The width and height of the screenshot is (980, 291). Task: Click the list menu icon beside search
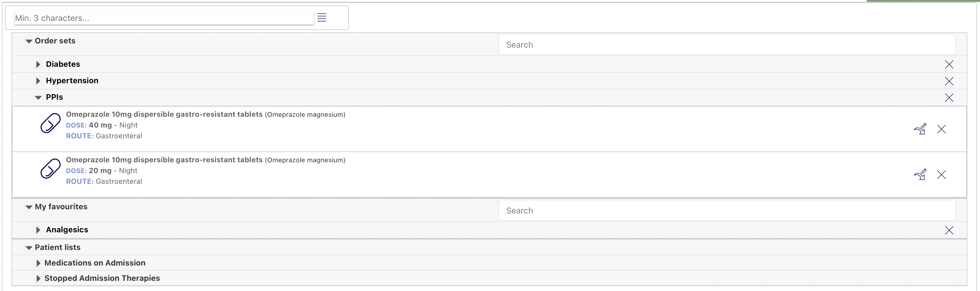322,17
